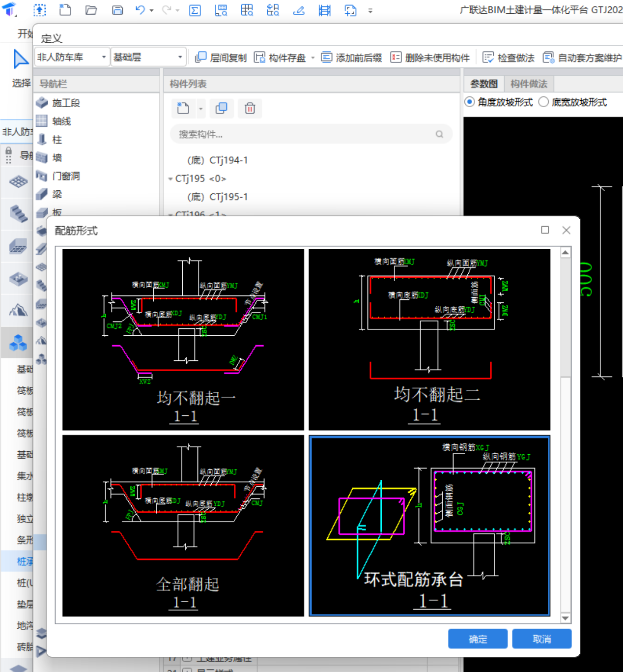
Task: Choose 环式配筋承台 reinforcement thumbnail
Action: [429, 526]
